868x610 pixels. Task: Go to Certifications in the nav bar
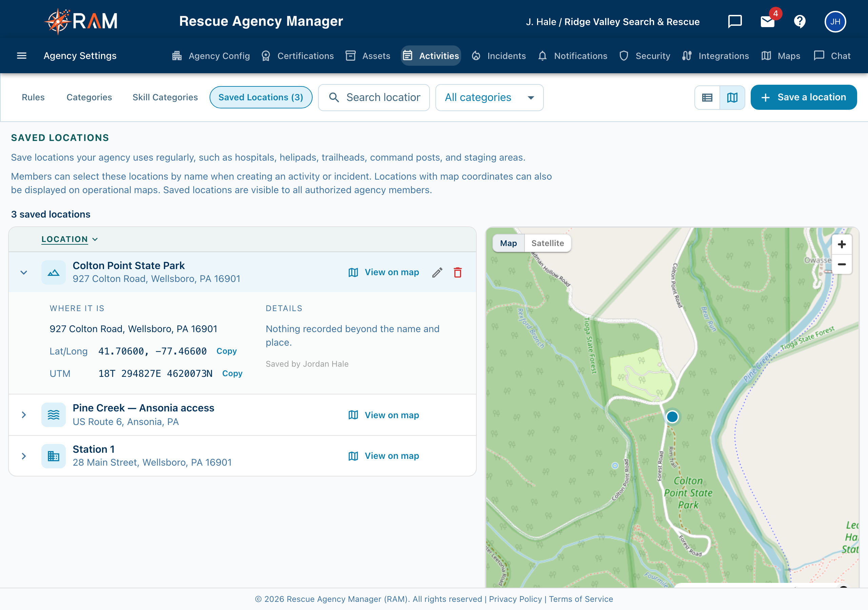[297, 56]
